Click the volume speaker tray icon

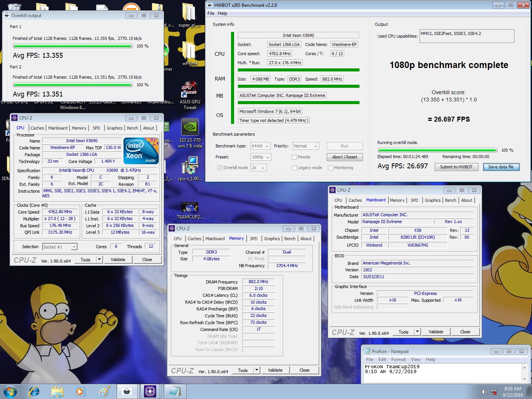coord(484,392)
